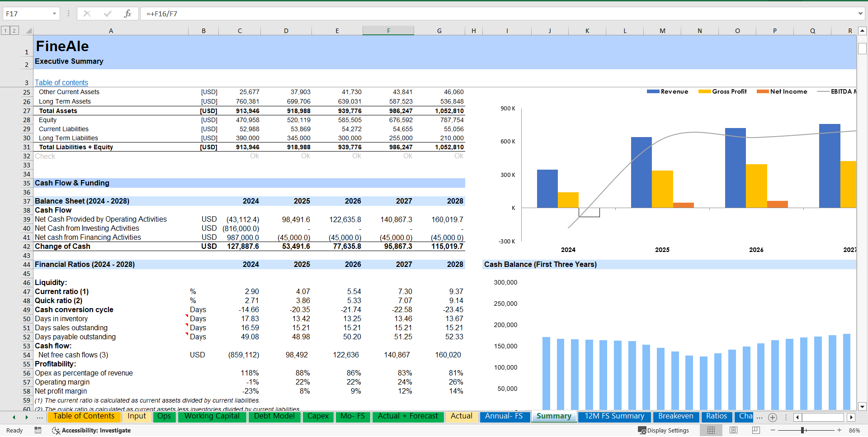Image resolution: width=868 pixels, height=437 pixels.
Task: Select row 47 header
Action: point(27,292)
